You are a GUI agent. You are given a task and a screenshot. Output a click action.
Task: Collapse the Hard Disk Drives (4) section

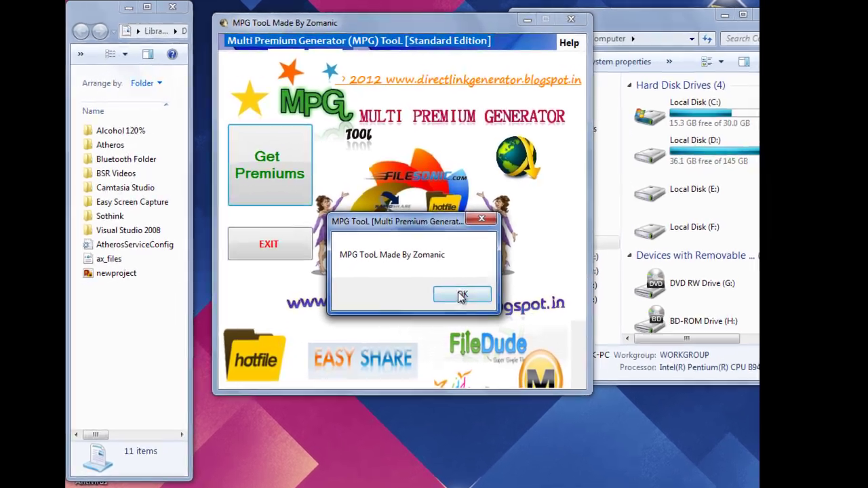629,85
